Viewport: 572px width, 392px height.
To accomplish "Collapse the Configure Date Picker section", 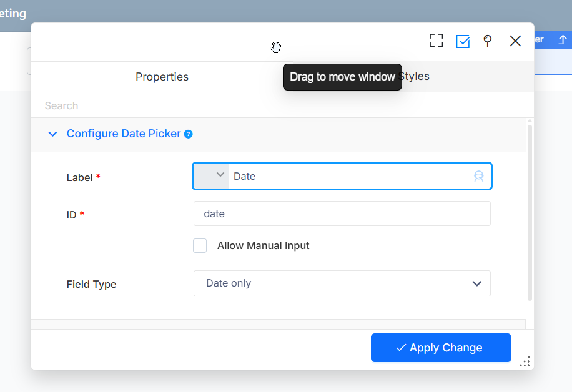I will 53,134.
